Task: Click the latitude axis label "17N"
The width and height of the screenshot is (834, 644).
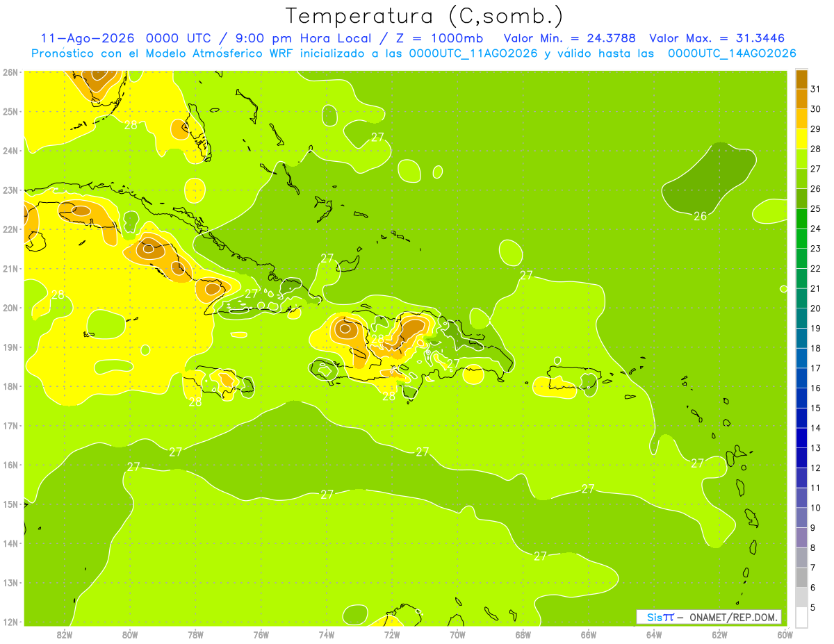Action: [10, 426]
